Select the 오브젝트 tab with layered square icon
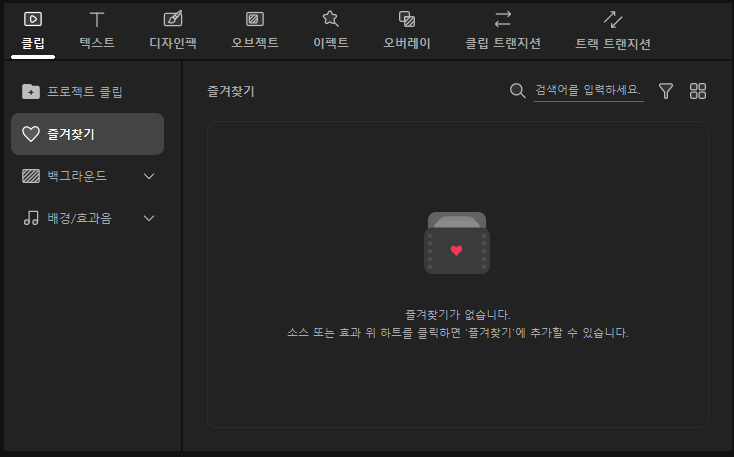The height and width of the screenshot is (457, 734). pos(255,30)
